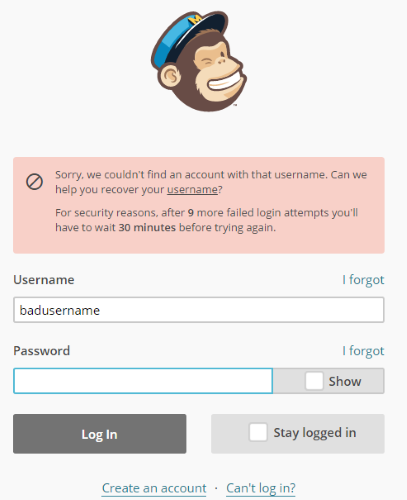Image resolution: width=407 pixels, height=500 pixels.
Task: Click I forgot beside the Password label
Action: pyautogui.click(x=363, y=351)
